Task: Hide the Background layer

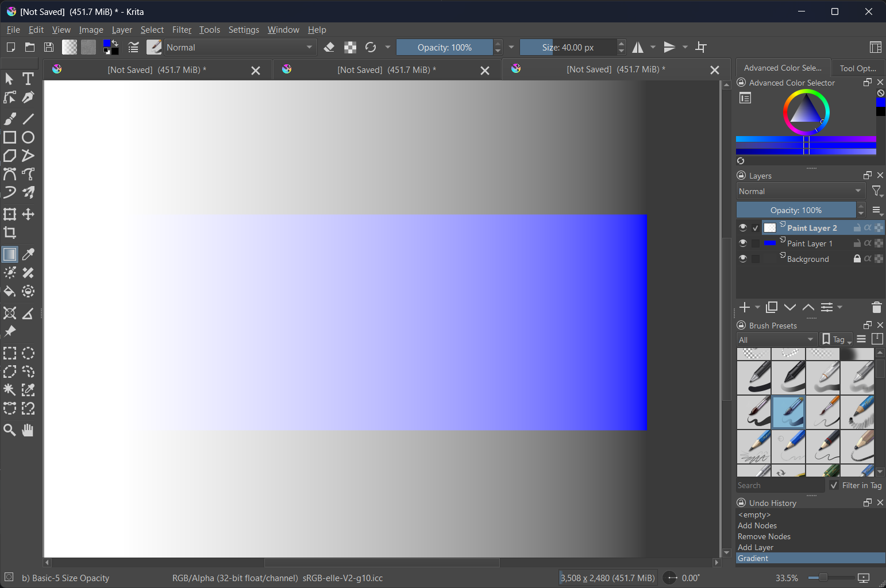Action: coord(743,259)
